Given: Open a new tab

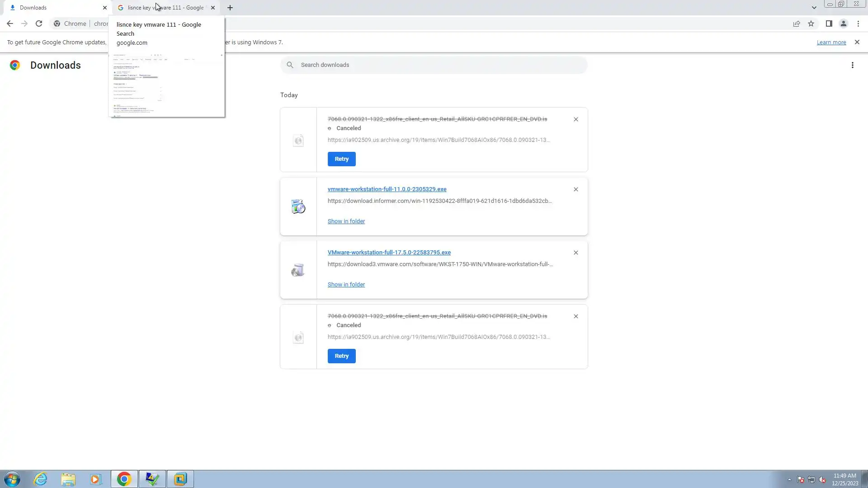Looking at the screenshot, I should 230,8.
